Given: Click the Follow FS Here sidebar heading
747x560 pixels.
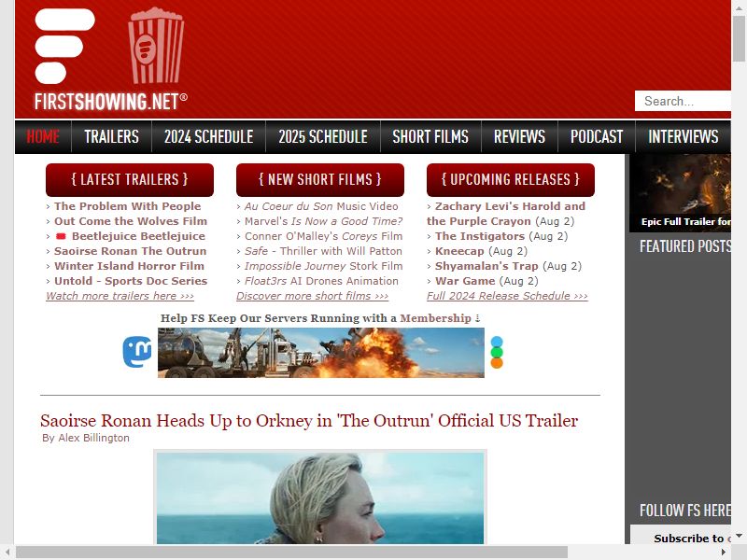Looking at the screenshot, I should (685, 510).
